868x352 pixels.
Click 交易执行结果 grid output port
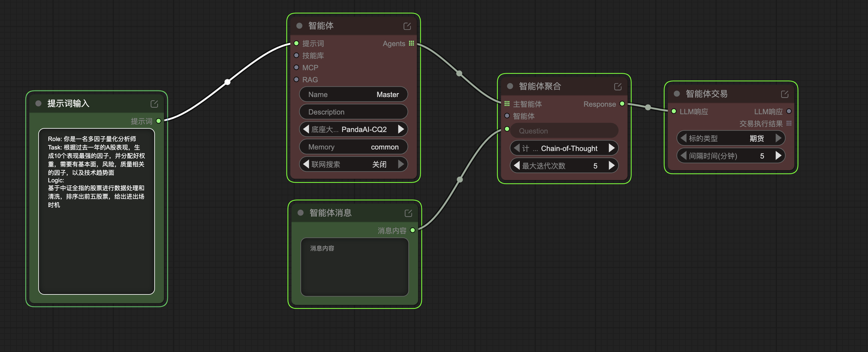tap(788, 124)
